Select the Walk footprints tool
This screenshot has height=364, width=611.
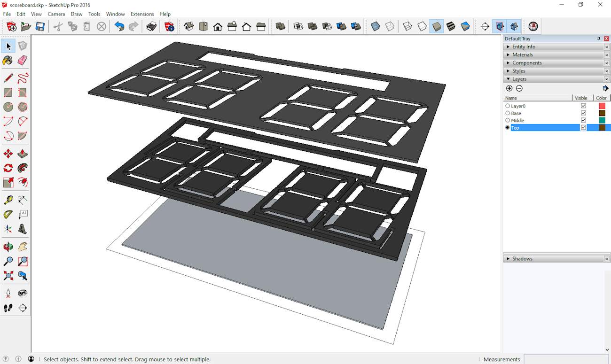(x=8, y=308)
